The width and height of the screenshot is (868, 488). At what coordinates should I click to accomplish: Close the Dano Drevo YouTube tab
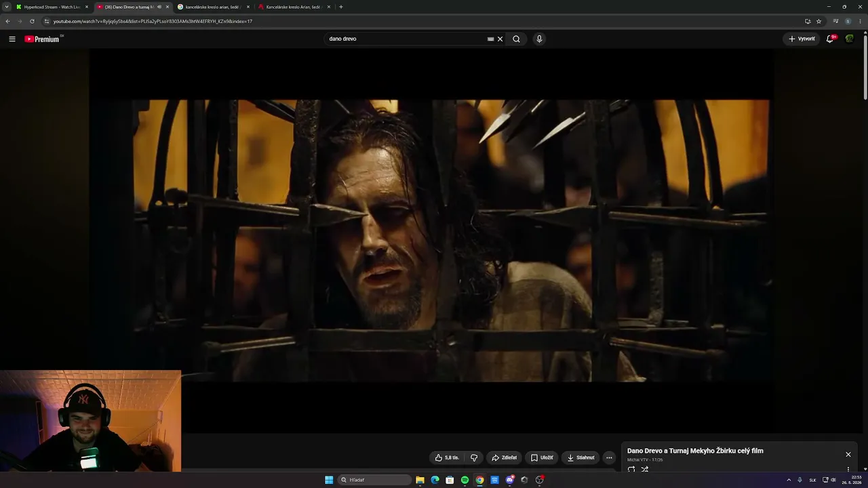click(167, 7)
